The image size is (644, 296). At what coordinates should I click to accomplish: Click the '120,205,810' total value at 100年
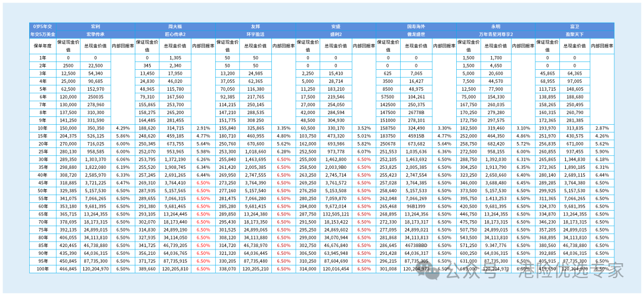coord(175,269)
